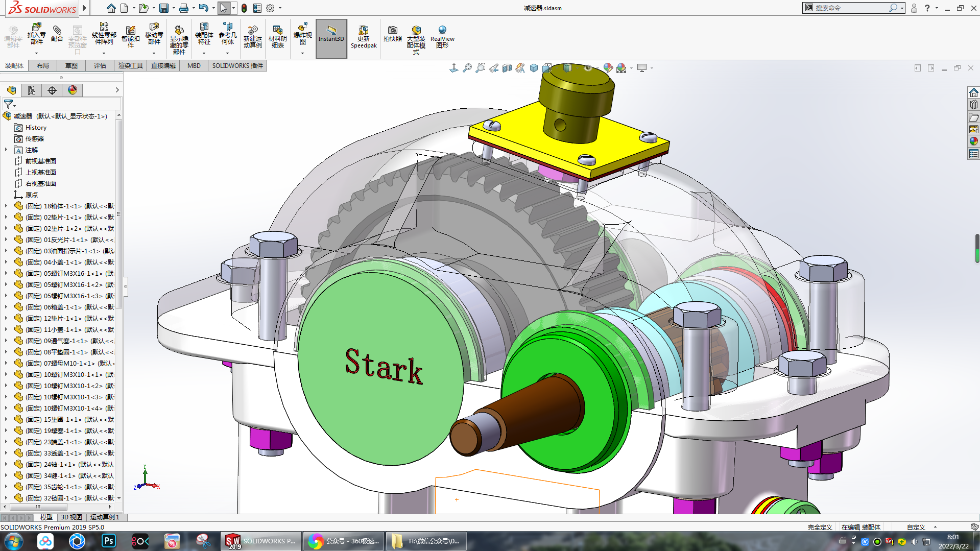Open dropdown arrow next to Insert Components
This screenshot has width=980, height=551.
tap(36, 53)
